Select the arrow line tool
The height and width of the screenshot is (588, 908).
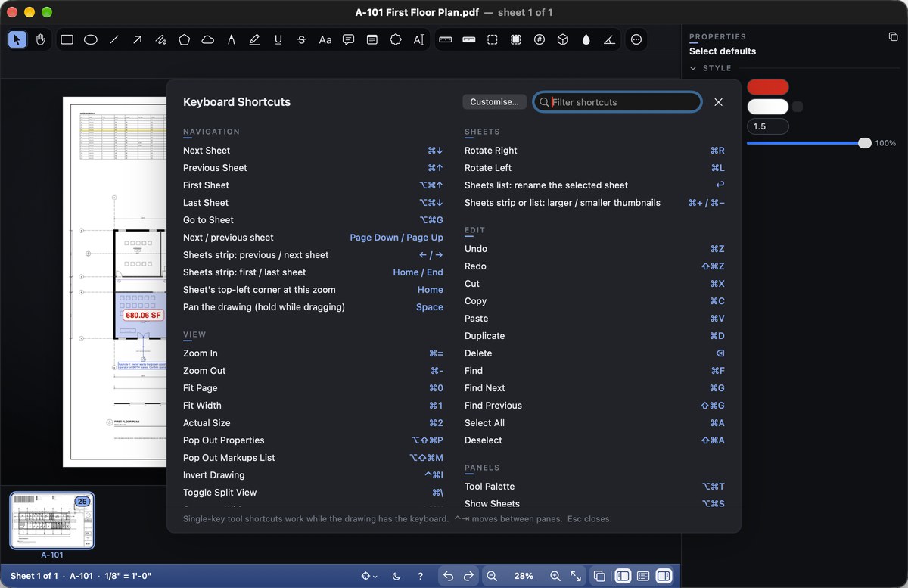click(x=138, y=39)
